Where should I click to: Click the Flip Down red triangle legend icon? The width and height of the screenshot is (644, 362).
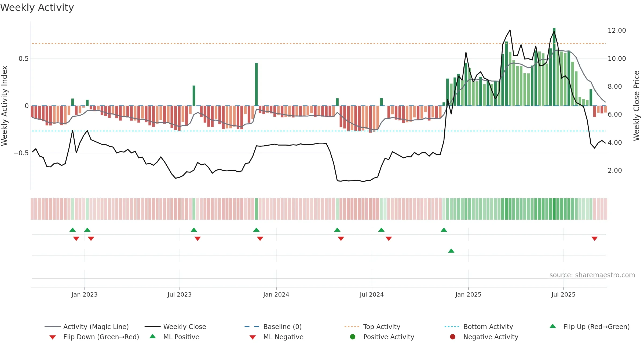53,337
